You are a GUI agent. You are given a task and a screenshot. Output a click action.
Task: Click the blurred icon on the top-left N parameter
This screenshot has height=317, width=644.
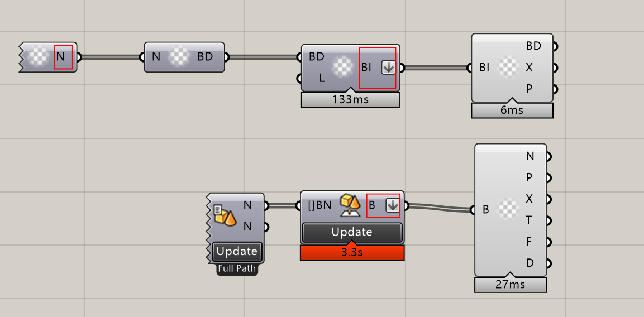(x=40, y=57)
